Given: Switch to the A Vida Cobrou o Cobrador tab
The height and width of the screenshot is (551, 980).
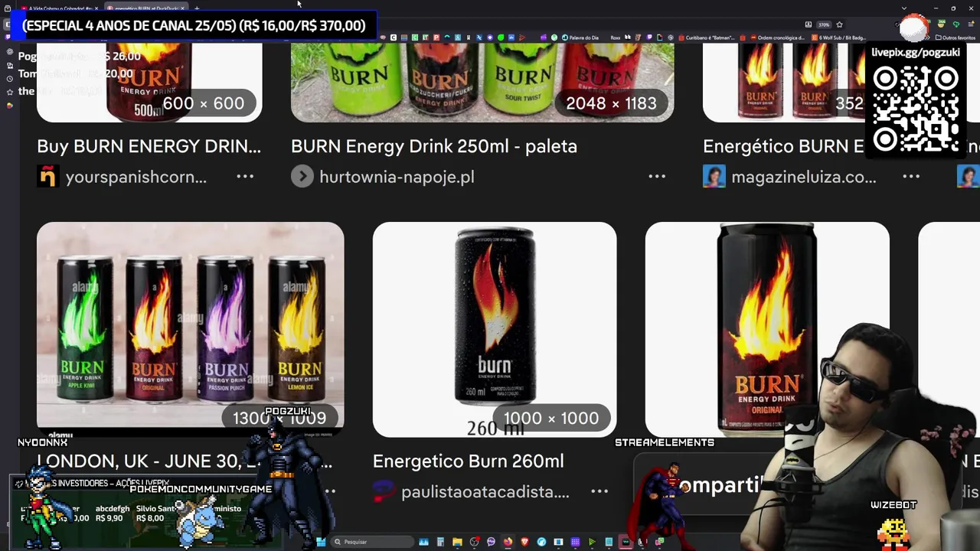Looking at the screenshot, I should (x=60, y=8).
